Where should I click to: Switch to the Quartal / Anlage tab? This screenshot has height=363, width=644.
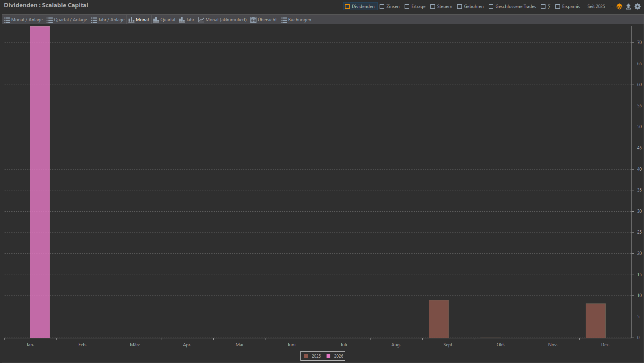(67, 20)
